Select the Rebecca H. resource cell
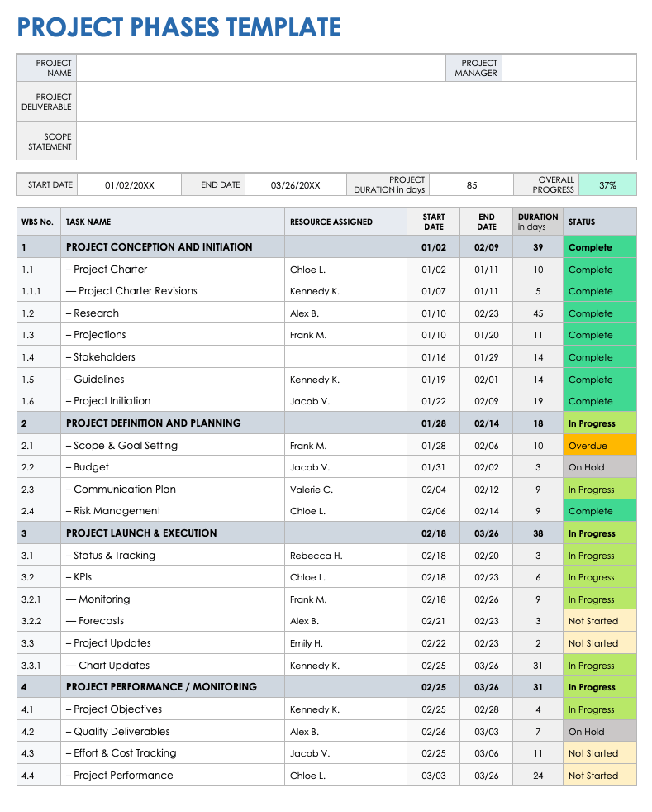 [345, 556]
